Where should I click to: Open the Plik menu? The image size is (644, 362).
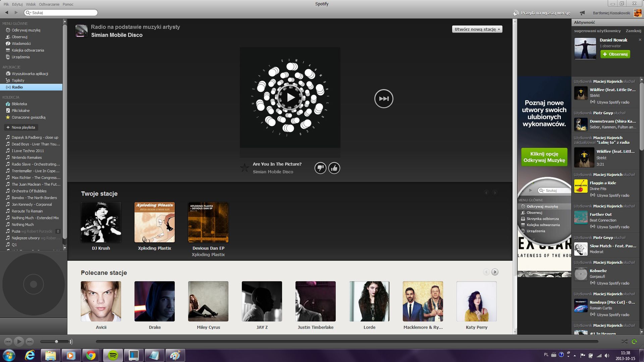coord(6,4)
